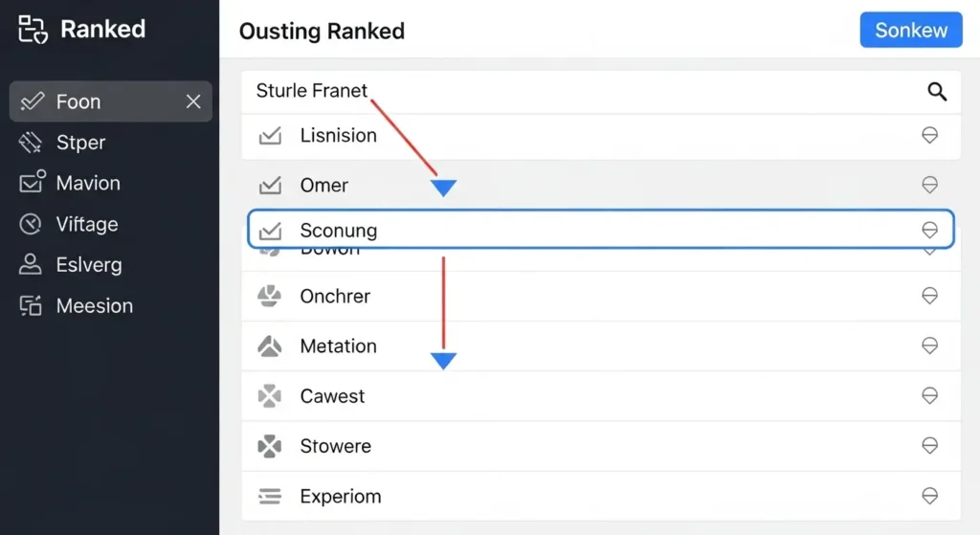Open the Mavion sidebar item

point(87,183)
